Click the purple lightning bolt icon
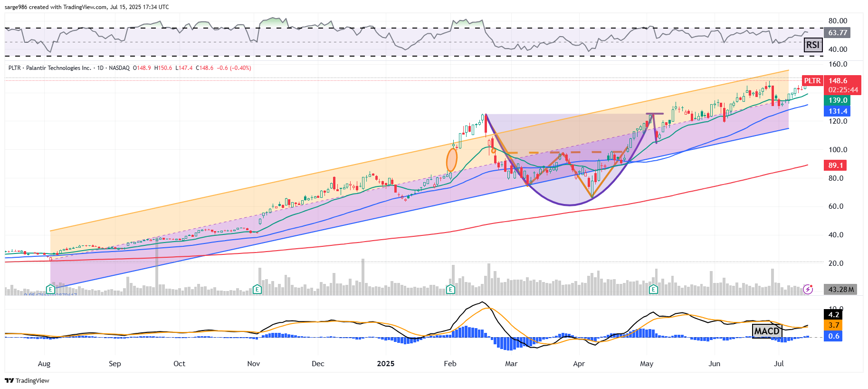Image resolution: width=868 pixels, height=389 pixels. tap(808, 289)
